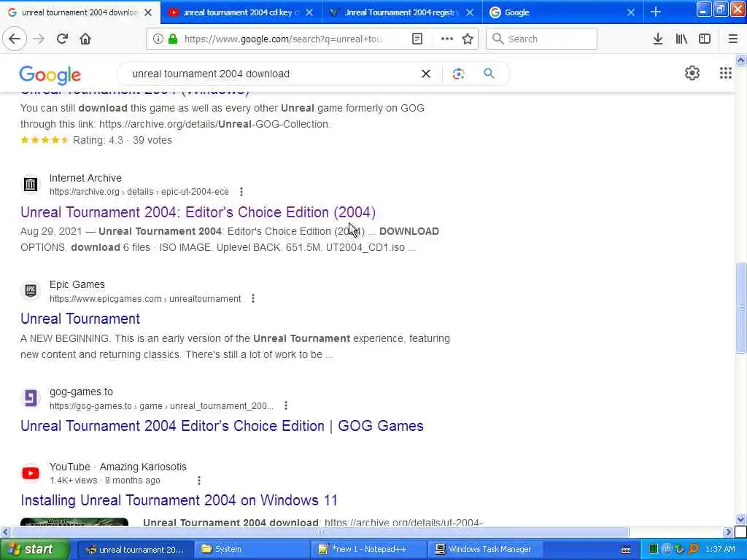Click the on-screen keyboard tray icon

(x=626, y=550)
